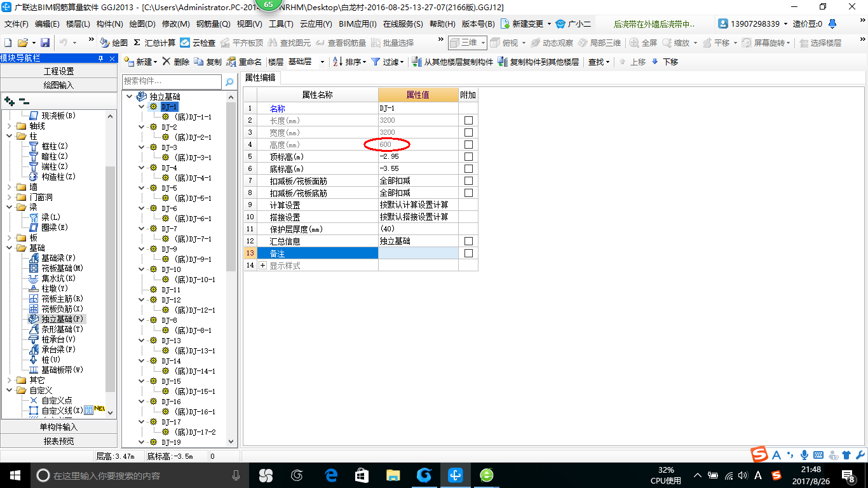Toggle 附加 checkbox for 宽度(mm)

[x=468, y=133]
